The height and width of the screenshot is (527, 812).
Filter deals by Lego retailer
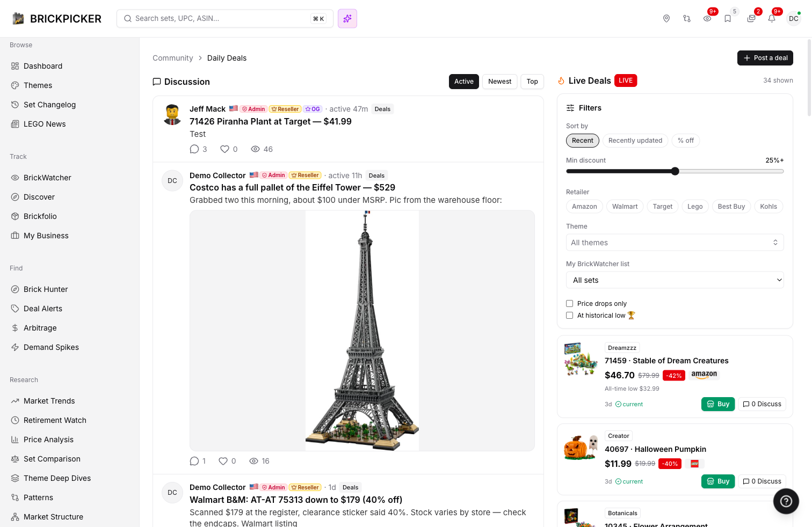(x=695, y=207)
